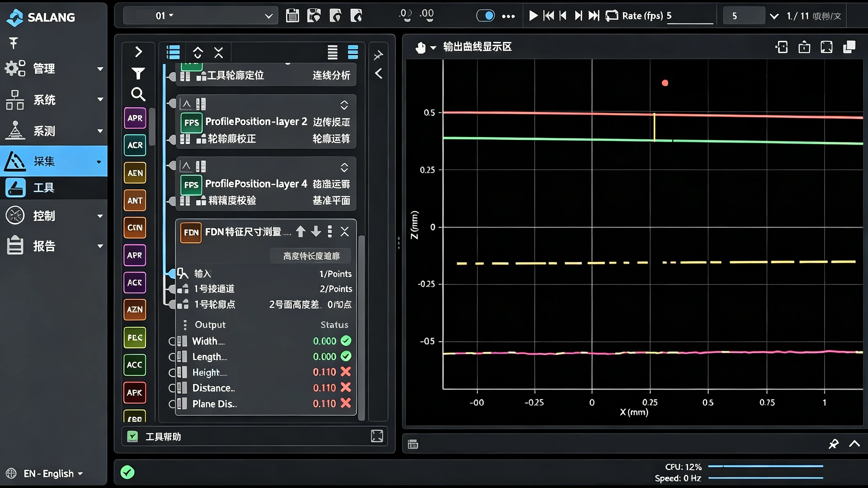Image resolution: width=868 pixels, height=488 pixels.
Task: Close the FDN tool card
Action: click(345, 232)
